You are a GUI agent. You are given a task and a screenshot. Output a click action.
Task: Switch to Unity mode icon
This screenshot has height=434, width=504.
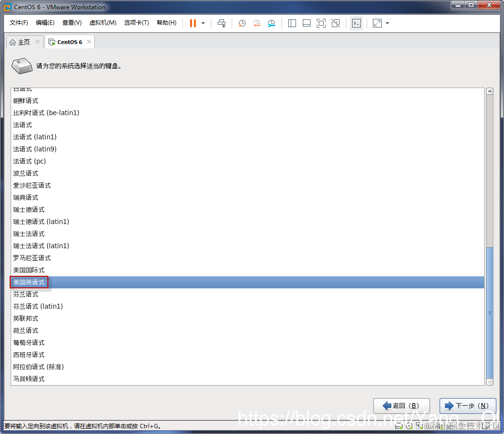click(336, 23)
